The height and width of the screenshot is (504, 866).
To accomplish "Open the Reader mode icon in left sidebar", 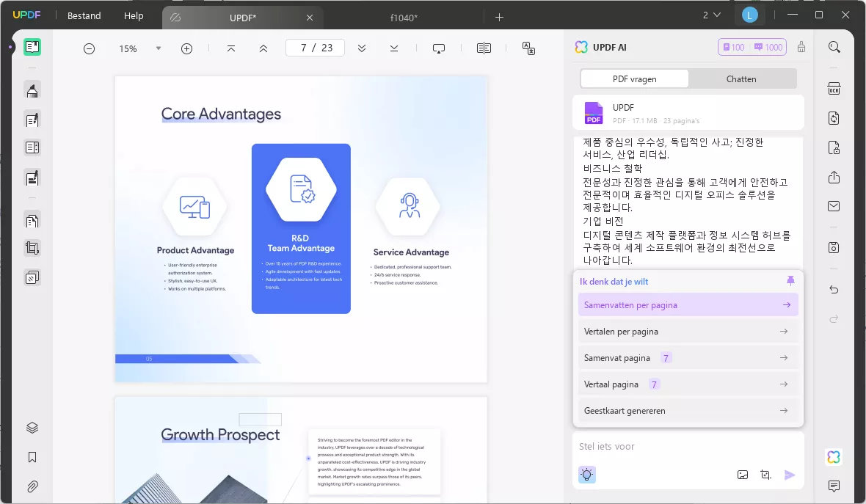I will [x=32, y=47].
